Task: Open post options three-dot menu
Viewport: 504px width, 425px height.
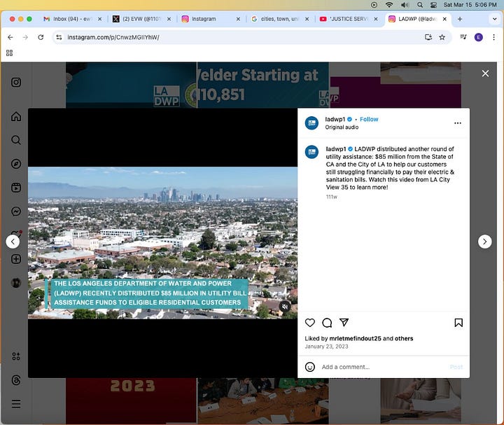Action: tap(458, 123)
